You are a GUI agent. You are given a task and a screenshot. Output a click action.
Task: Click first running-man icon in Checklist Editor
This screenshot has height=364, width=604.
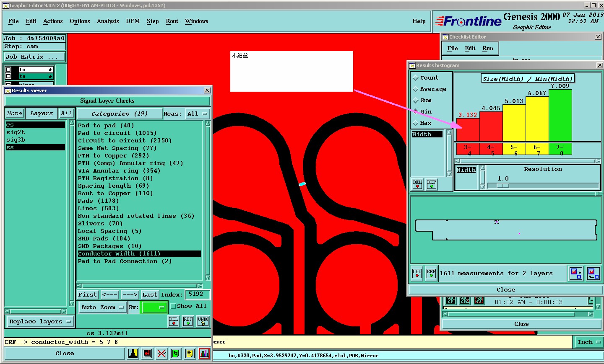451,300
